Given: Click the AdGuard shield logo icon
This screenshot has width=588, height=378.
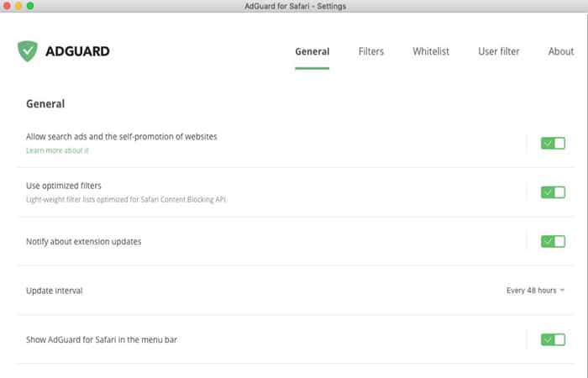Looking at the screenshot, I should (28, 51).
